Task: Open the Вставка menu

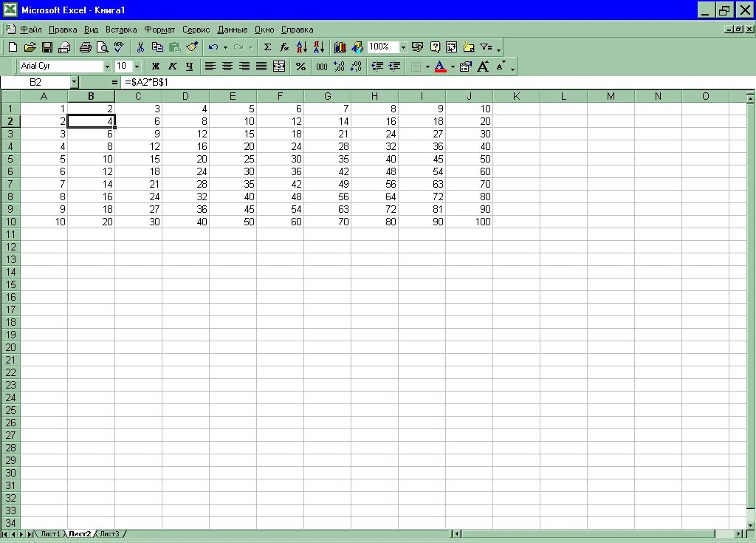Action: [121, 30]
